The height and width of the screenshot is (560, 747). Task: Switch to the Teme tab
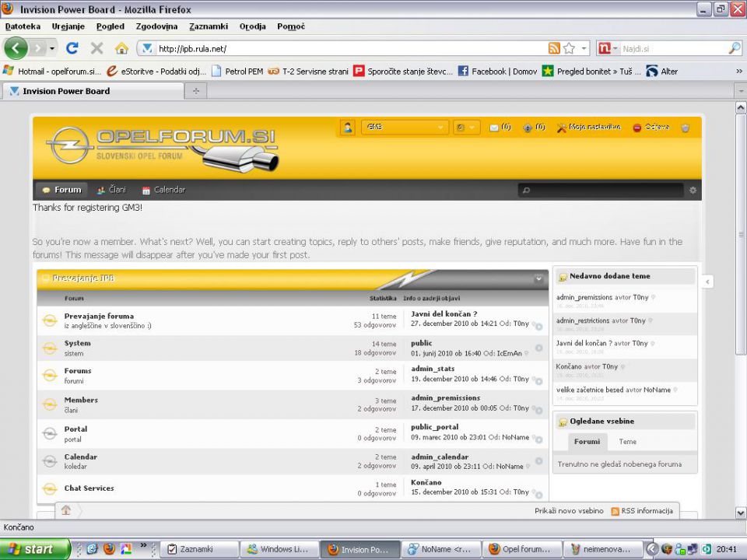(x=627, y=442)
